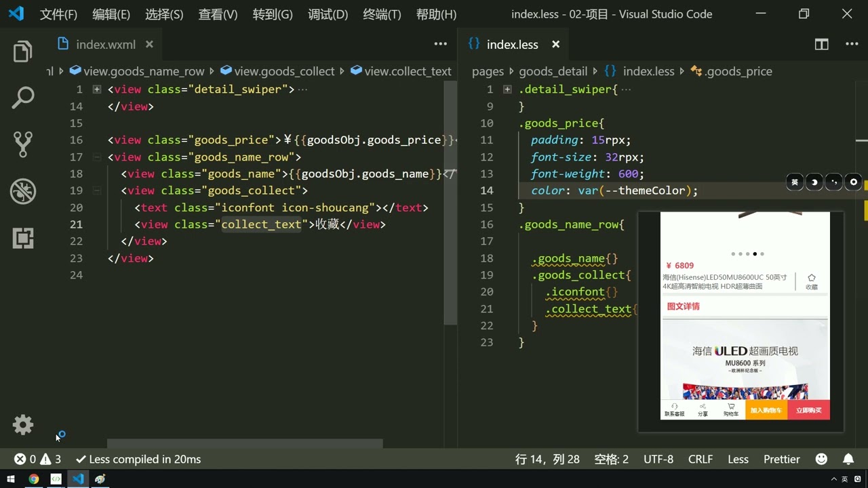The width and height of the screenshot is (868, 488).
Task: Open the 终端(T) menu
Action: click(382, 14)
